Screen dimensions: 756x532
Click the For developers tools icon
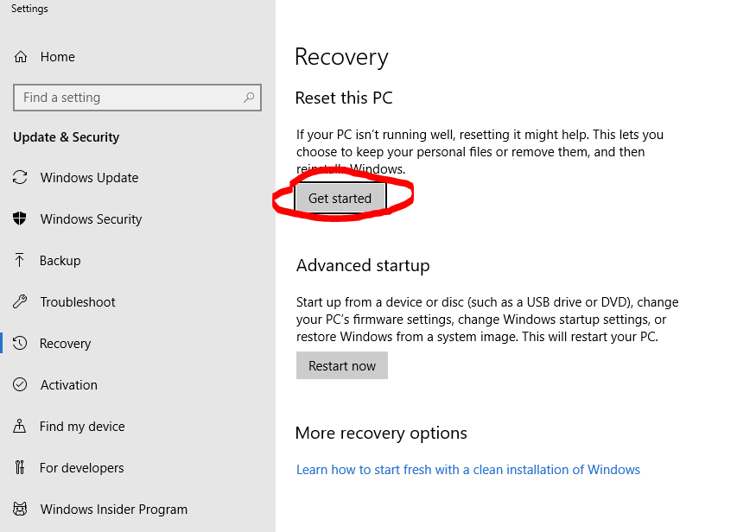(x=19, y=467)
